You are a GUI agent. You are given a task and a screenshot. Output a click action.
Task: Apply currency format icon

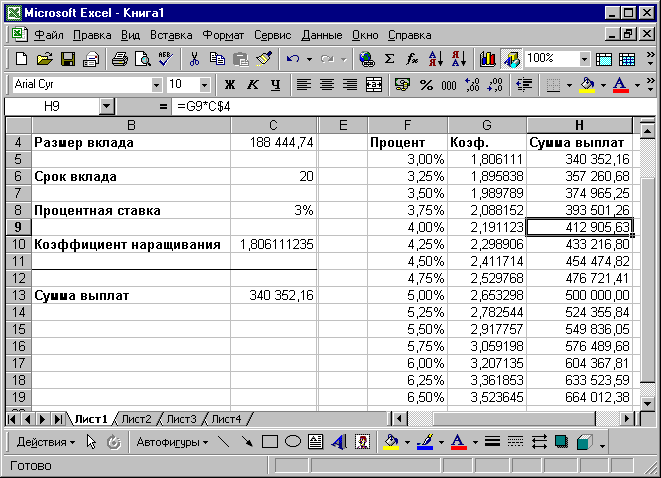pyautogui.click(x=403, y=85)
